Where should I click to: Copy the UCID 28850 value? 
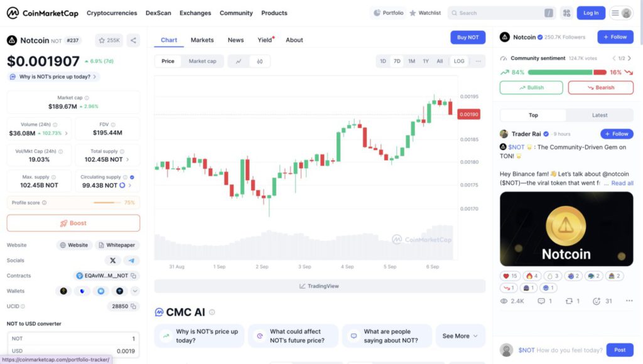click(x=134, y=306)
